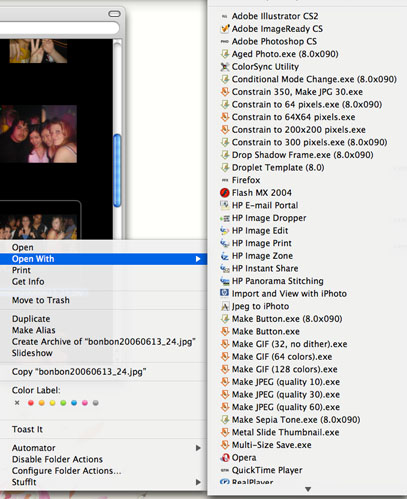
Task: Click Import and View with iPhoto icon
Action: click(225, 293)
